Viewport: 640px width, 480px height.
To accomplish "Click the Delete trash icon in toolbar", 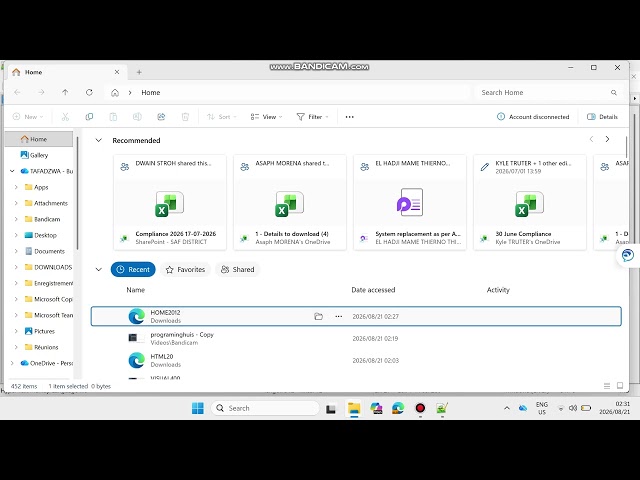I will pyautogui.click(x=185, y=117).
